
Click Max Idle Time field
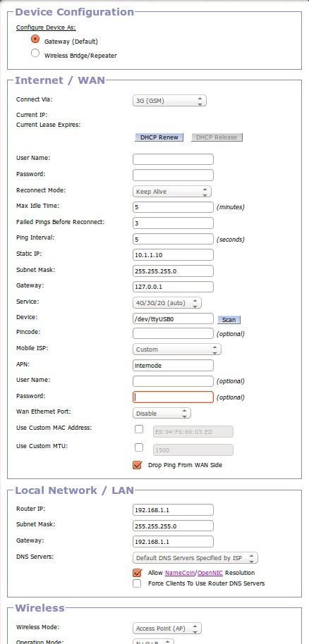[x=173, y=207]
